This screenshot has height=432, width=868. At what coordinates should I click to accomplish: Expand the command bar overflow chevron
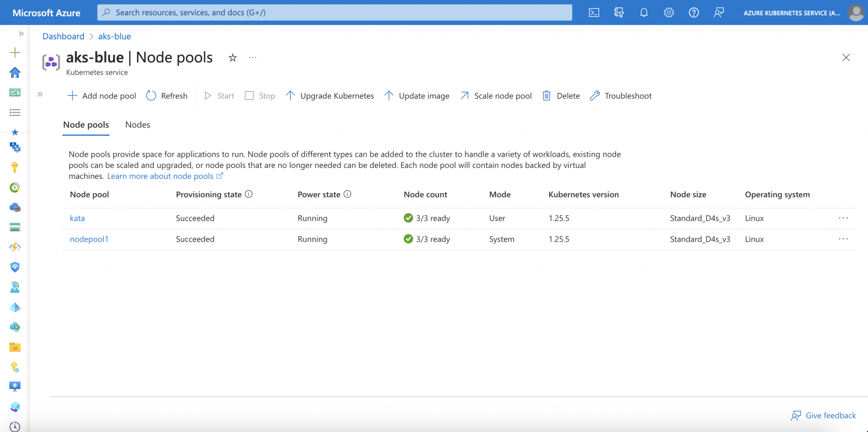click(x=39, y=94)
